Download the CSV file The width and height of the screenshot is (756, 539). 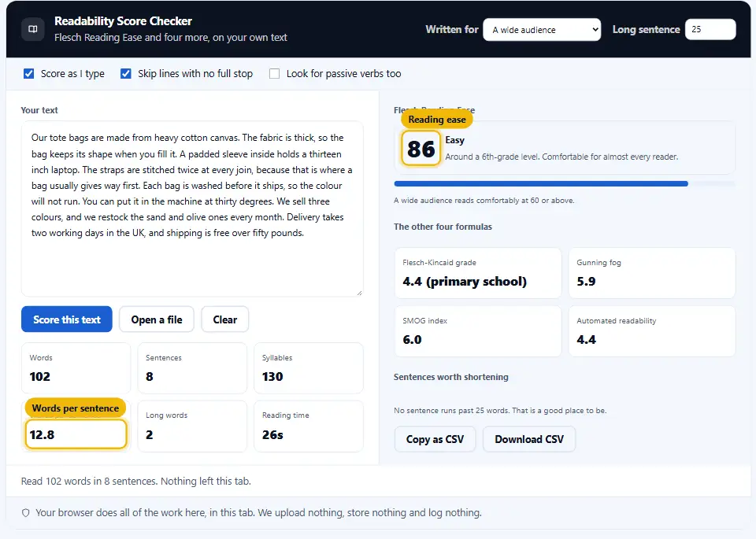[529, 439]
